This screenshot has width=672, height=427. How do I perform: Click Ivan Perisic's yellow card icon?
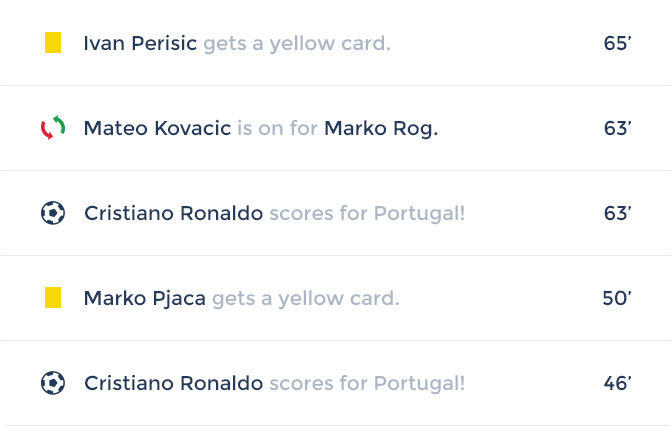(x=53, y=43)
